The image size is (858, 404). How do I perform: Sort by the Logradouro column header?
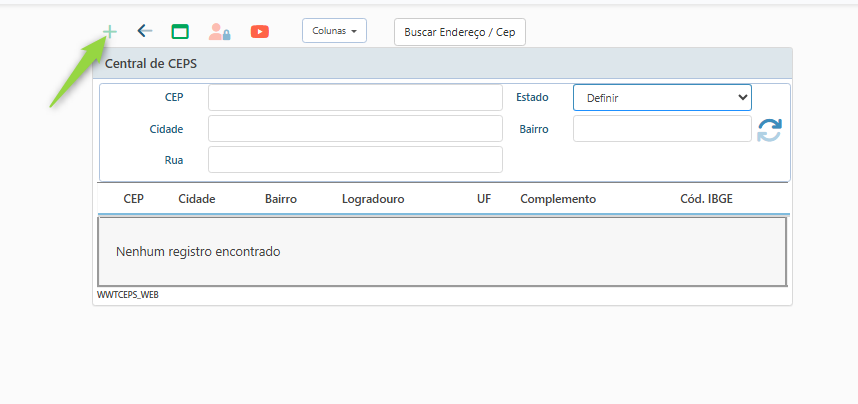tap(373, 199)
